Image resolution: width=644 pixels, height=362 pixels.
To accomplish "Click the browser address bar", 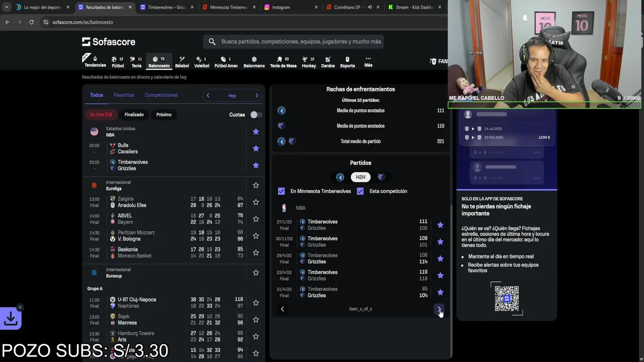I will tap(242, 22).
